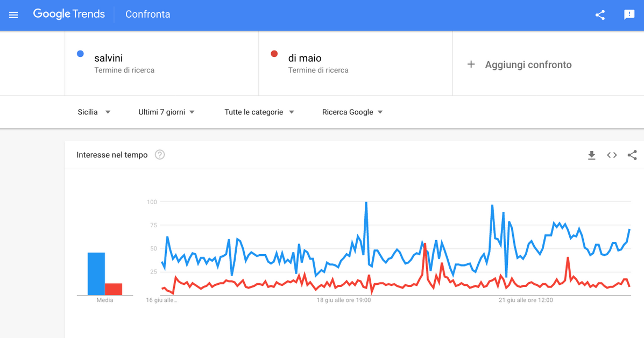The width and height of the screenshot is (644, 338).
Task: Open the Ricerca Google search type dropdown
Action: click(x=352, y=112)
